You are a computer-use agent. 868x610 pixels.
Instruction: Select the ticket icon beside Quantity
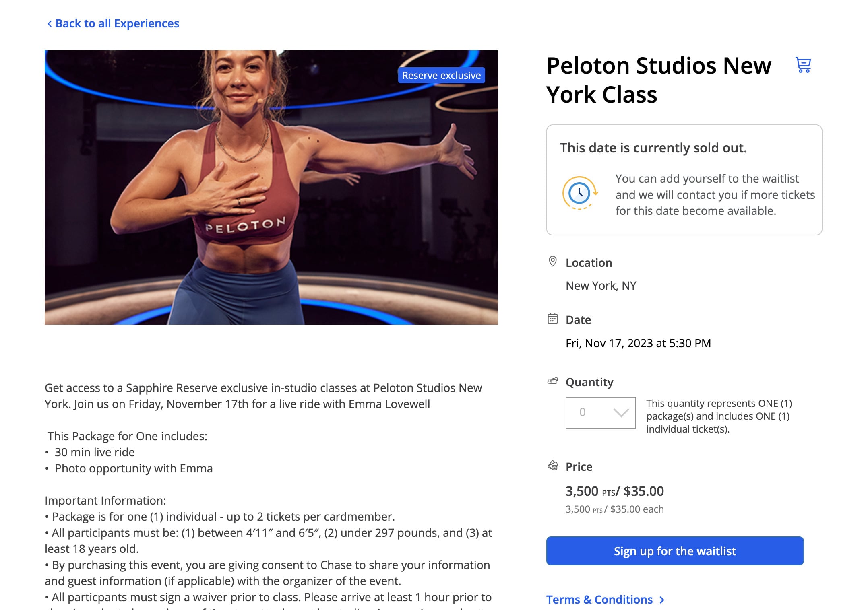pyautogui.click(x=552, y=381)
